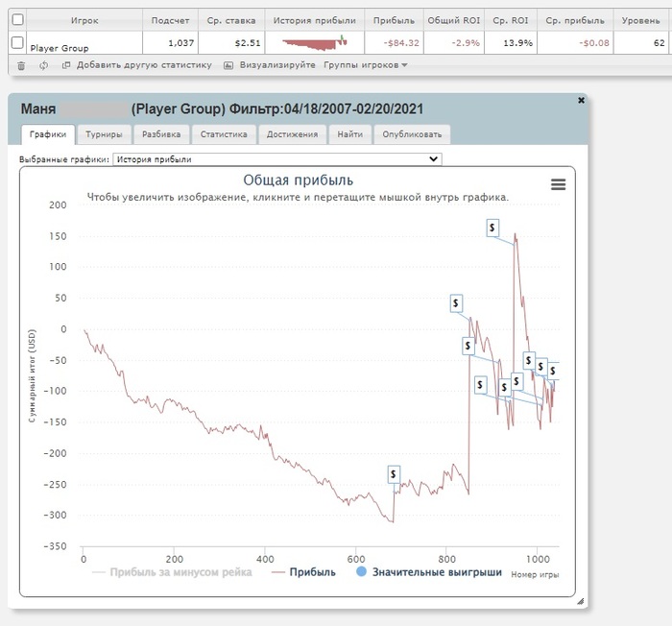
Task: Open the chart hamburger menu
Action: [558, 184]
